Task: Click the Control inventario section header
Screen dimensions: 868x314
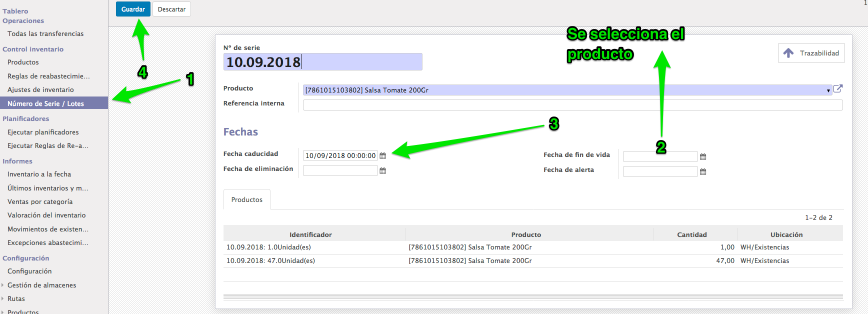Action: 33,49
